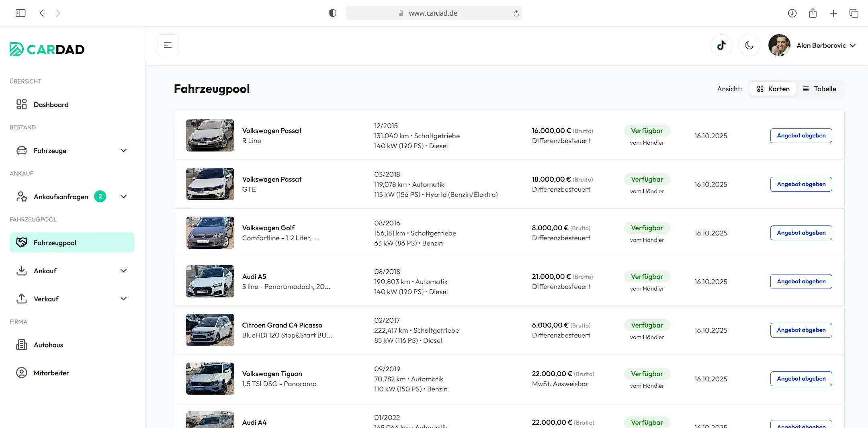Collapse the sidebar with the hamburger toggle

168,45
